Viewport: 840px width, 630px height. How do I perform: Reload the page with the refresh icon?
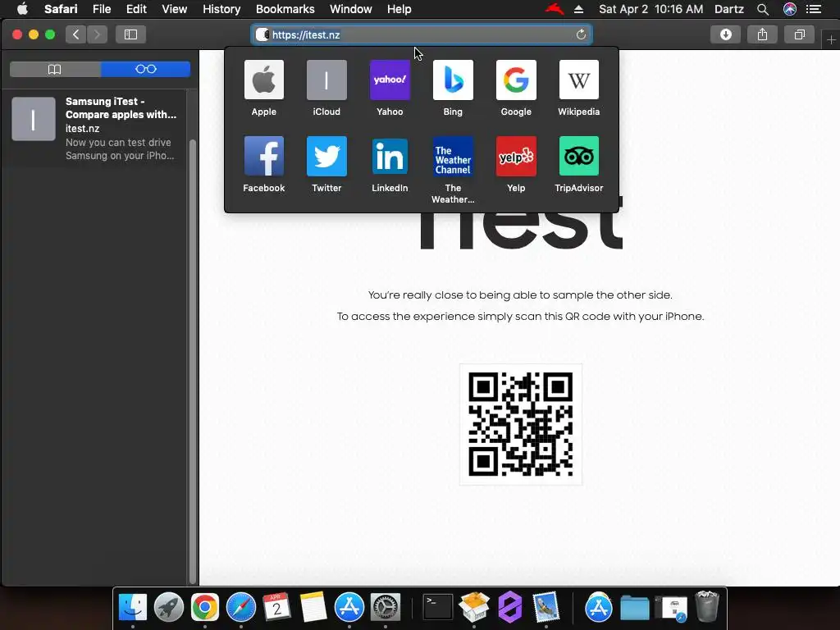coord(581,34)
